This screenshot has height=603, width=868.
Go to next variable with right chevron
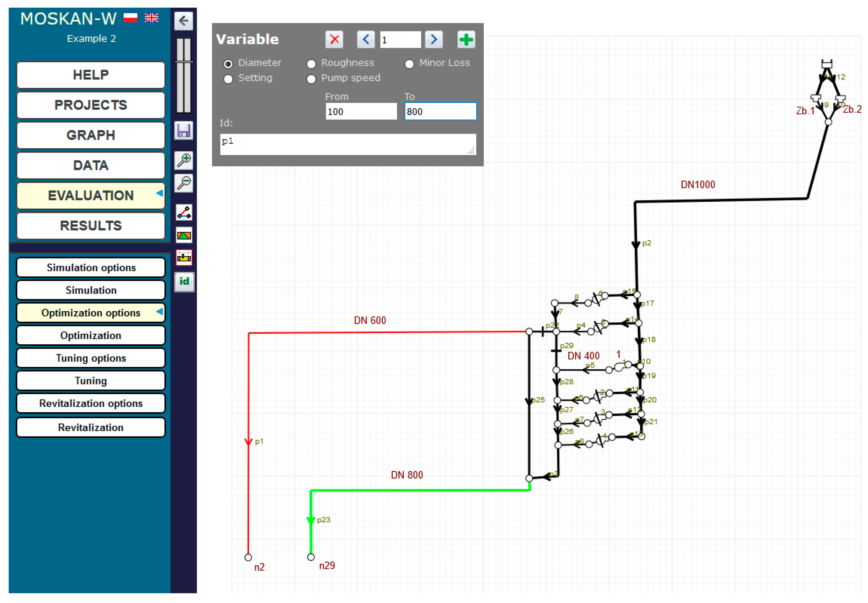[x=434, y=40]
